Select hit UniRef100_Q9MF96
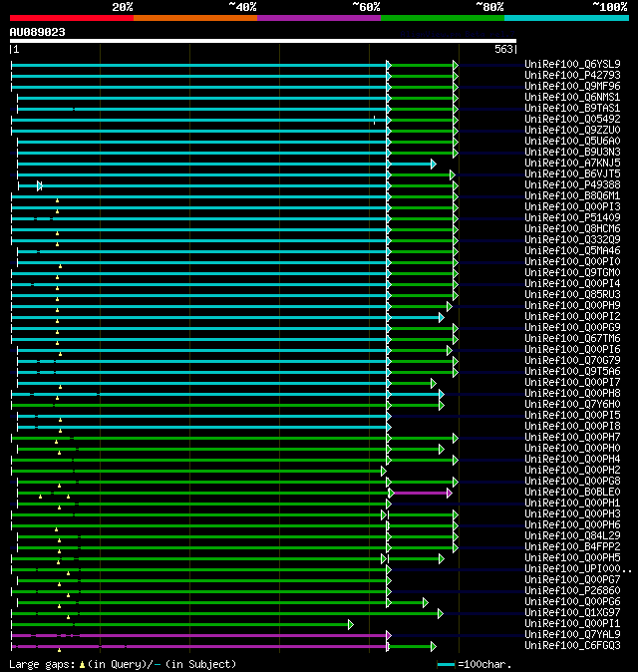The image size is (638, 672). click(x=572, y=86)
